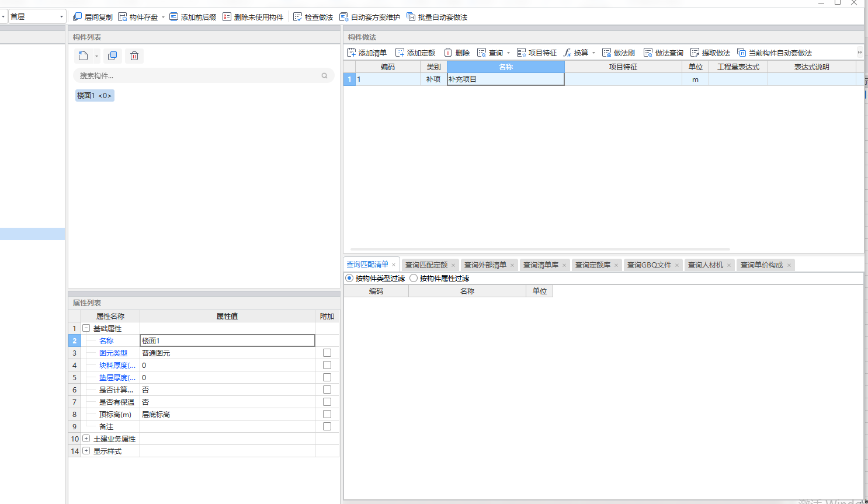Screen dimensions: 868x504
Task: Tick the 附加 checkbox for 块料厚度
Action: [x=327, y=365]
